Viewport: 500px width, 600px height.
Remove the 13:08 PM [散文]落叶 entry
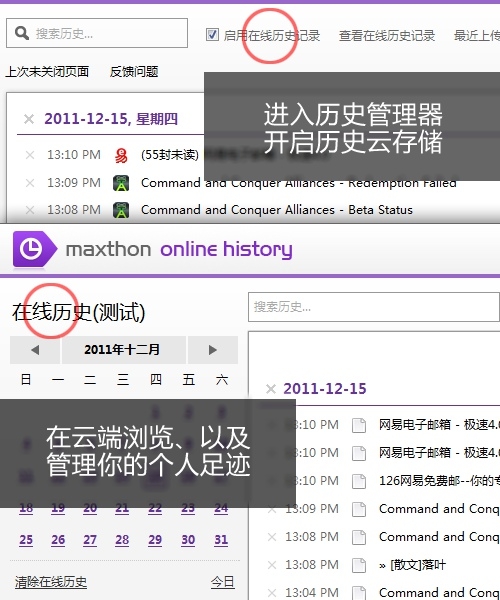pos(272,565)
